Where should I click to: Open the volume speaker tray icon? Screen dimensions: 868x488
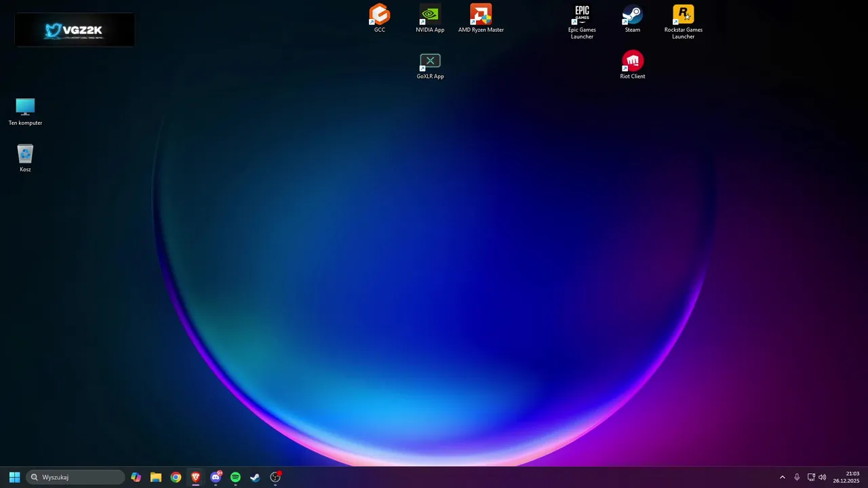[823, 477]
